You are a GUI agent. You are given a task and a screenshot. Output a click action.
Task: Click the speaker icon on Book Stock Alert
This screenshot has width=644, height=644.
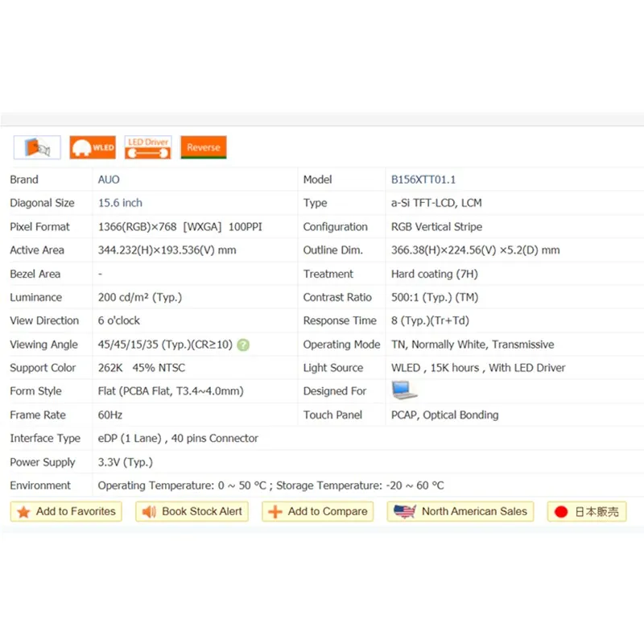tap(149, 512)
